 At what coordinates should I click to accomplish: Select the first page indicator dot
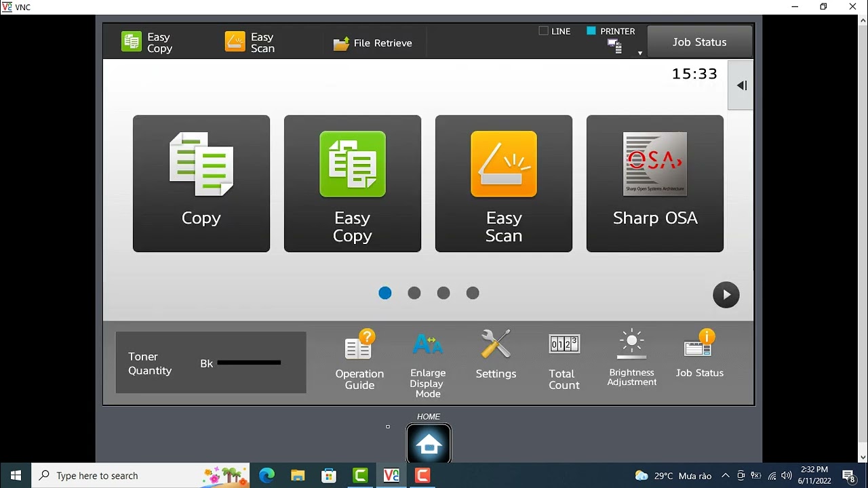pos(385,293)
